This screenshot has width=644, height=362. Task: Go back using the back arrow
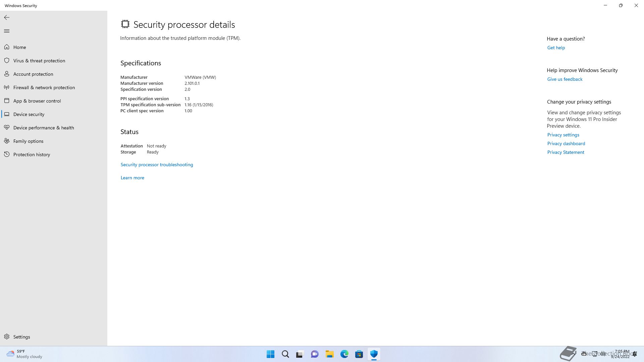pos(7,17)
